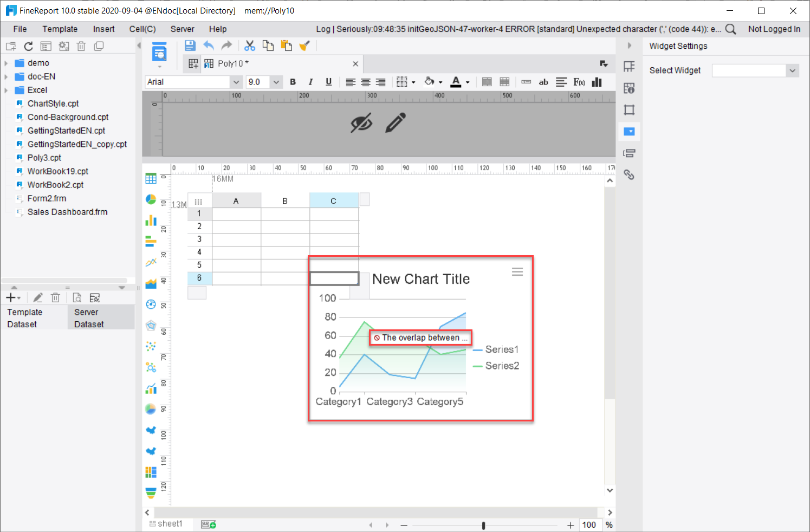Click the Cut scissors icon
The height and width of the screenshot is (532, 810).
[250, 46]
